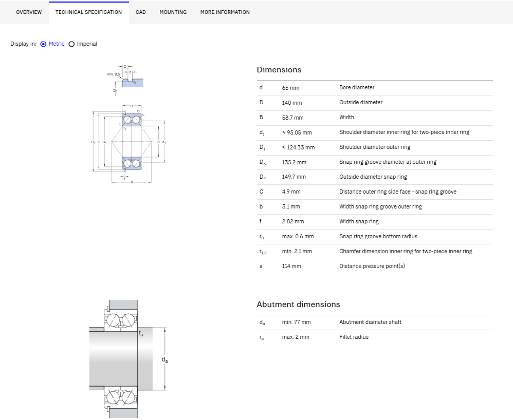Click the abutment shaft mounting drawing

[129, 359]
